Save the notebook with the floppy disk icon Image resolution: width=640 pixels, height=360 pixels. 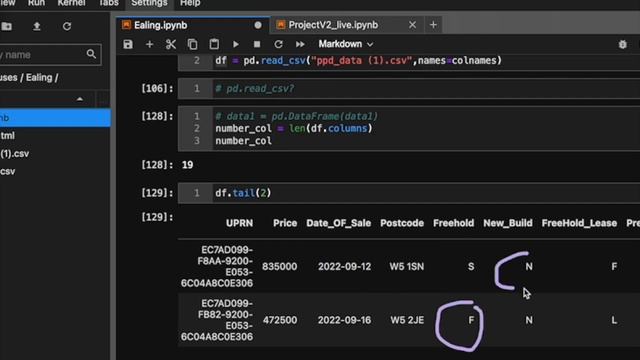[x=128, y=44]
